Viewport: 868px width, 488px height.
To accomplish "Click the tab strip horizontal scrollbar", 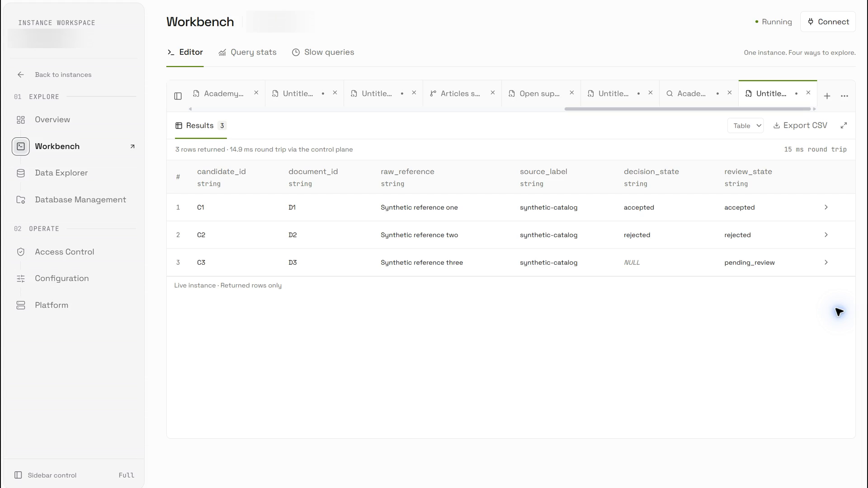I will coord(688,109).
